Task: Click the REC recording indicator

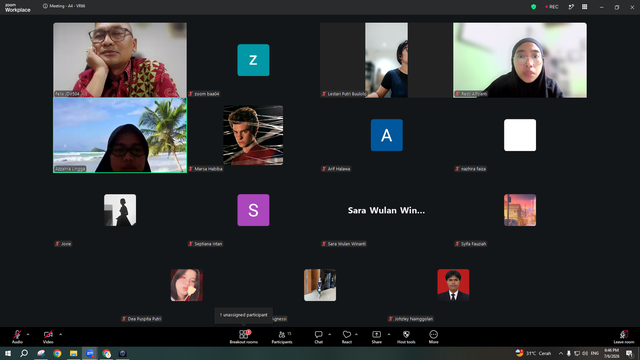Action: 552,7
